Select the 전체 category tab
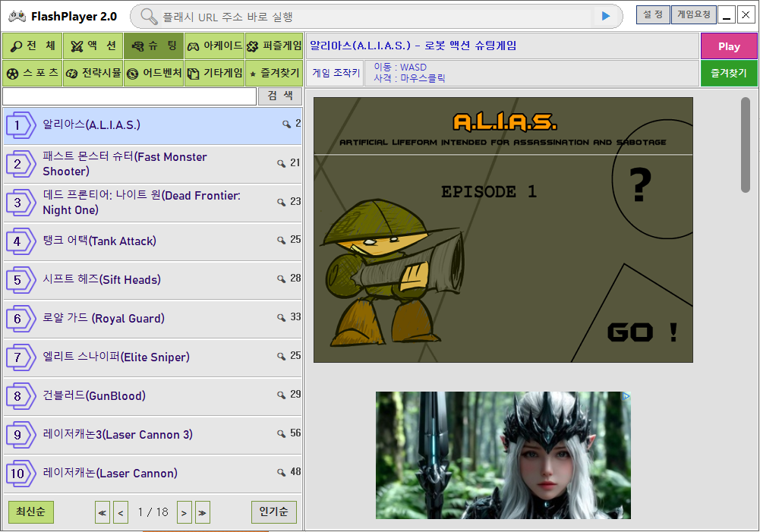760x532 pixels. pos(33,46)
